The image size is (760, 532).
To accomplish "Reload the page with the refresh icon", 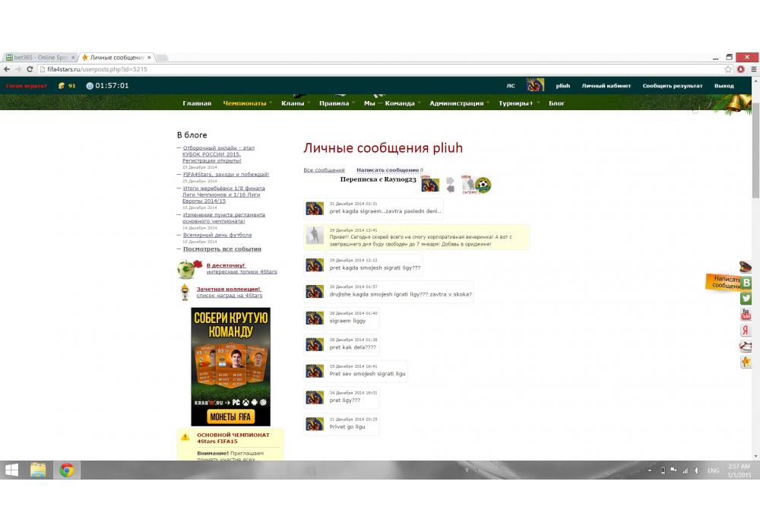I will (x=30, y=69).
